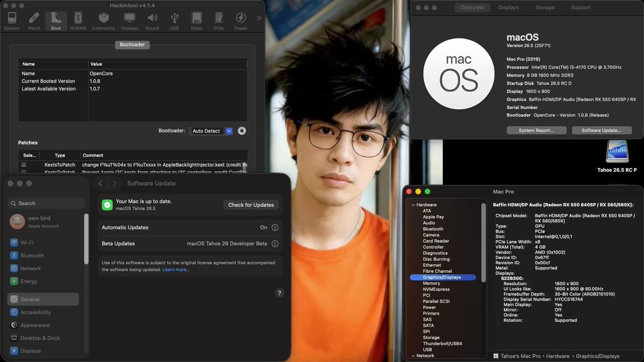Select the Latest Available Version row
Viewport: 644px width, 362px height.
coord(133,89)
